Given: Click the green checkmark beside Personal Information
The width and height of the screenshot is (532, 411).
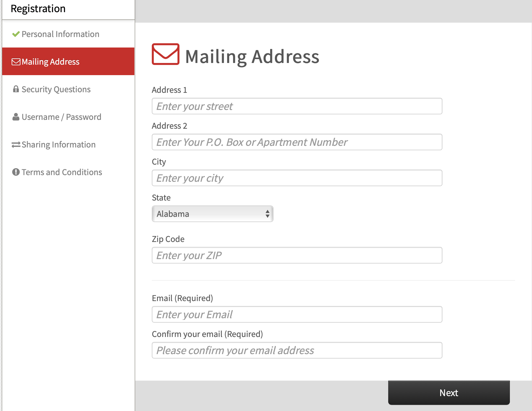Looking at the screenshot, I should pos(16,34).
